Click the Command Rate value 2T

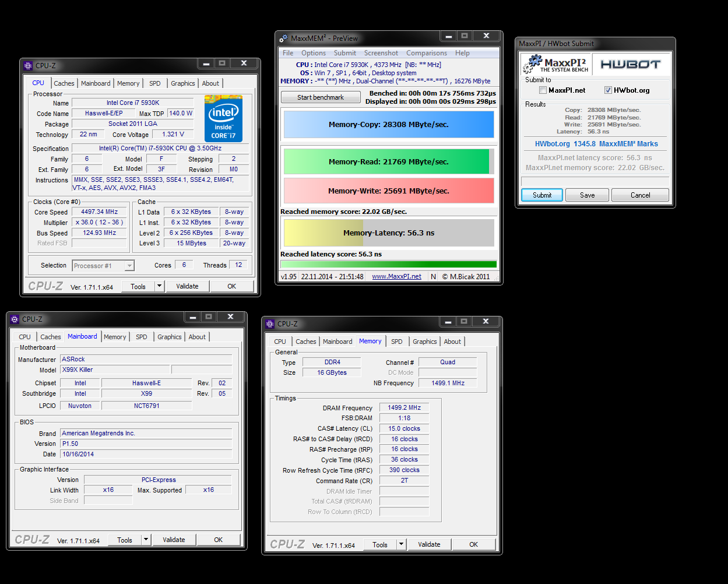click(x=405, y=480)
